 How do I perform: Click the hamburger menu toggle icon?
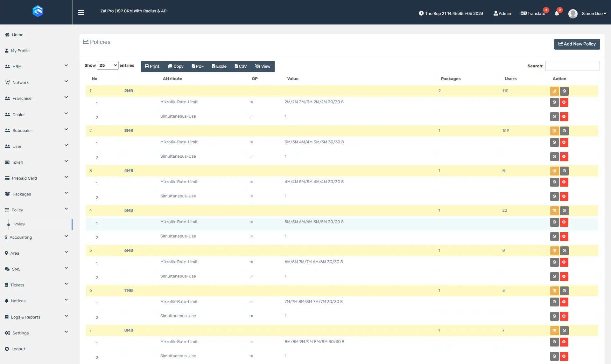81,12
